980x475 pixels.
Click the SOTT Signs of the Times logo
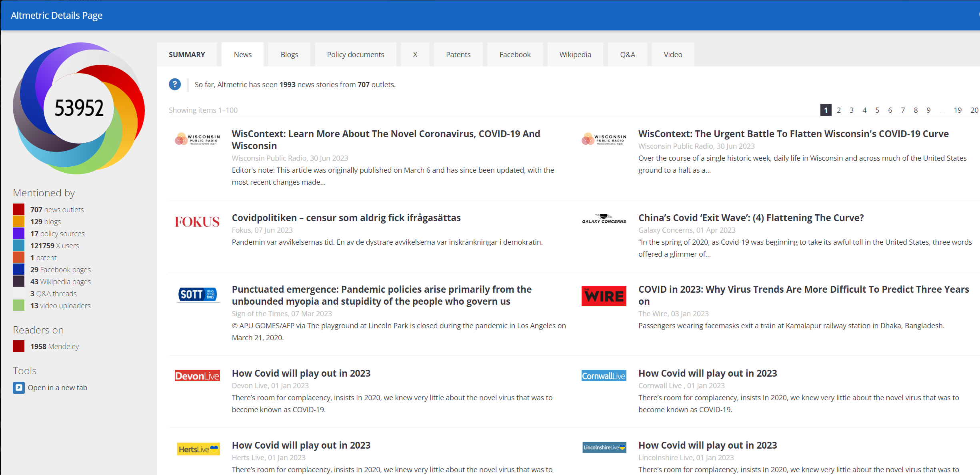(x=198, y=295)
